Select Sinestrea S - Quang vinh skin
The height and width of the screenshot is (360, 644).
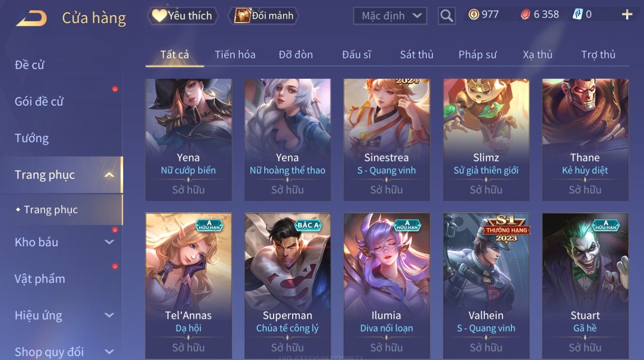387,139
